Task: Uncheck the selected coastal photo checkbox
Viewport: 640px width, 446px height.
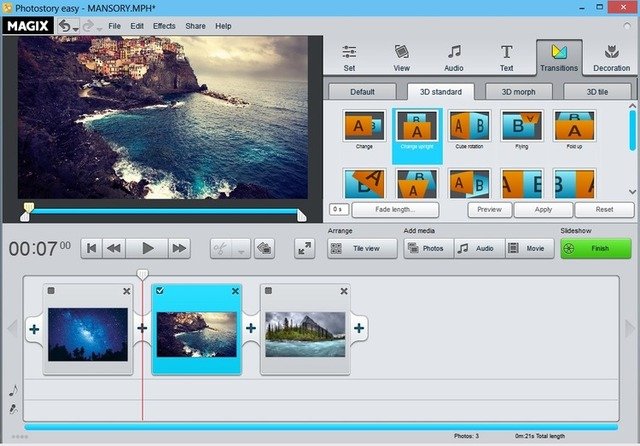Action: pos(161,291)
